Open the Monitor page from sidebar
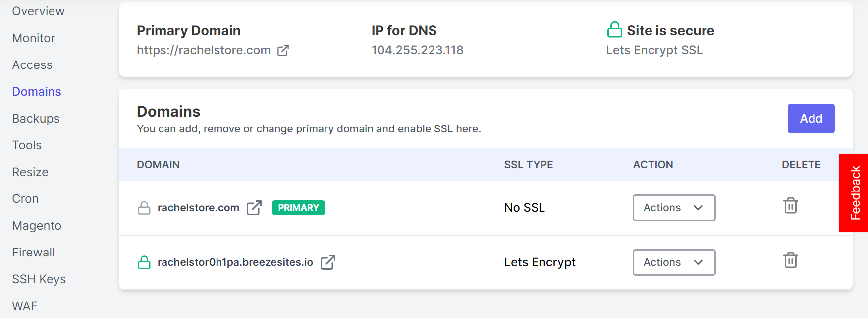This screenshot has width=868, height=318. point(33,38)
